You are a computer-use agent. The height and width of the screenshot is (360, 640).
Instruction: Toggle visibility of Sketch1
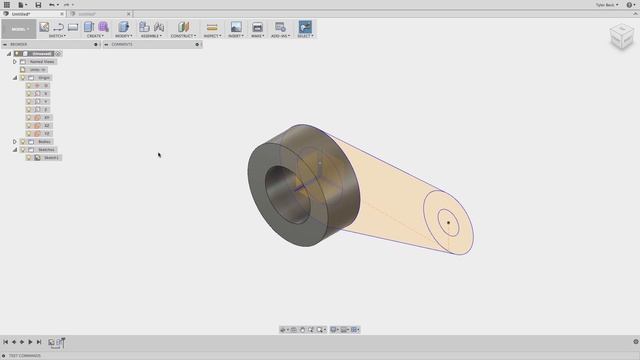pos(29,158)
